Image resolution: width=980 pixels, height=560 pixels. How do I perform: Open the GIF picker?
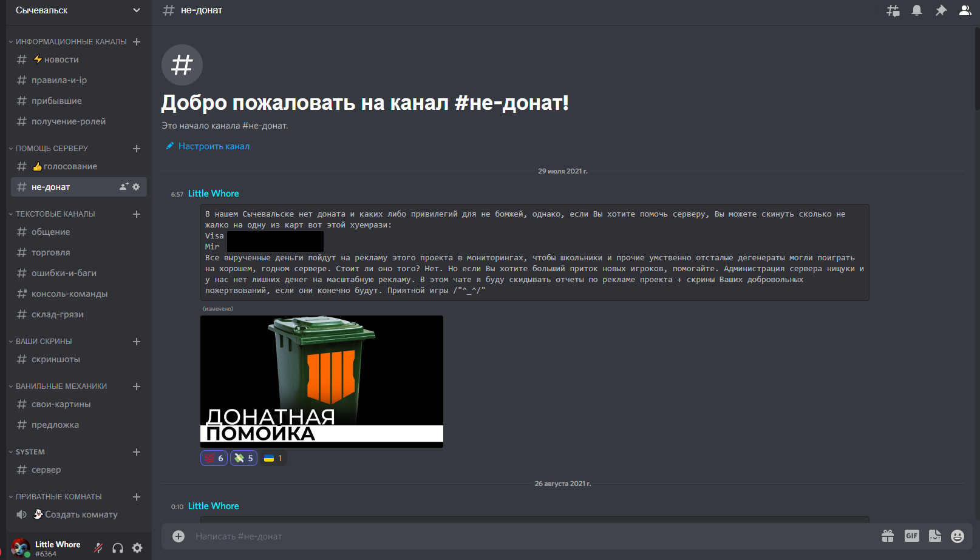point(911,536)
